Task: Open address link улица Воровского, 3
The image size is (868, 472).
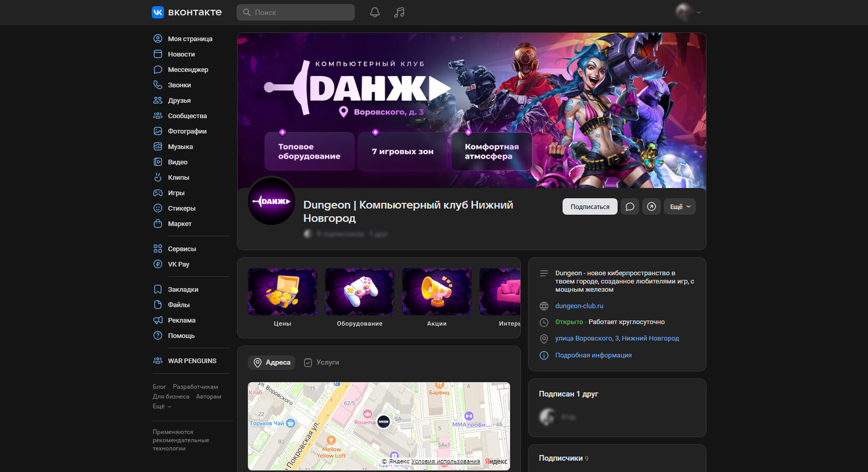Action: pyautogui.click(x=617, y=339)
